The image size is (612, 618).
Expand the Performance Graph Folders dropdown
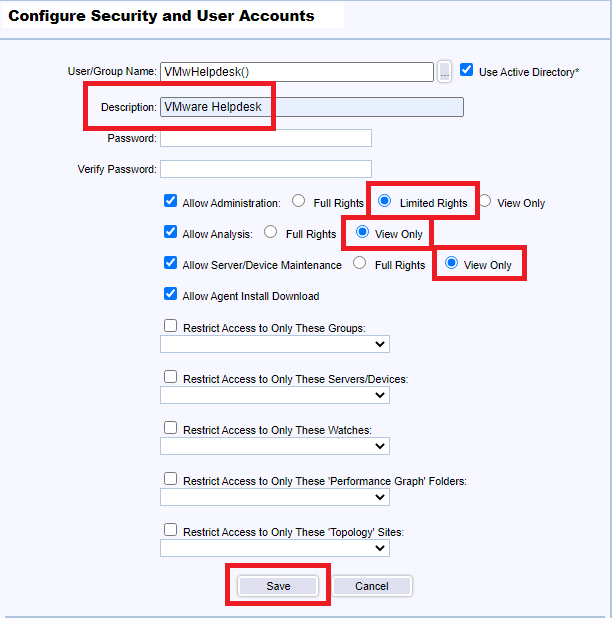pos(275,497)
